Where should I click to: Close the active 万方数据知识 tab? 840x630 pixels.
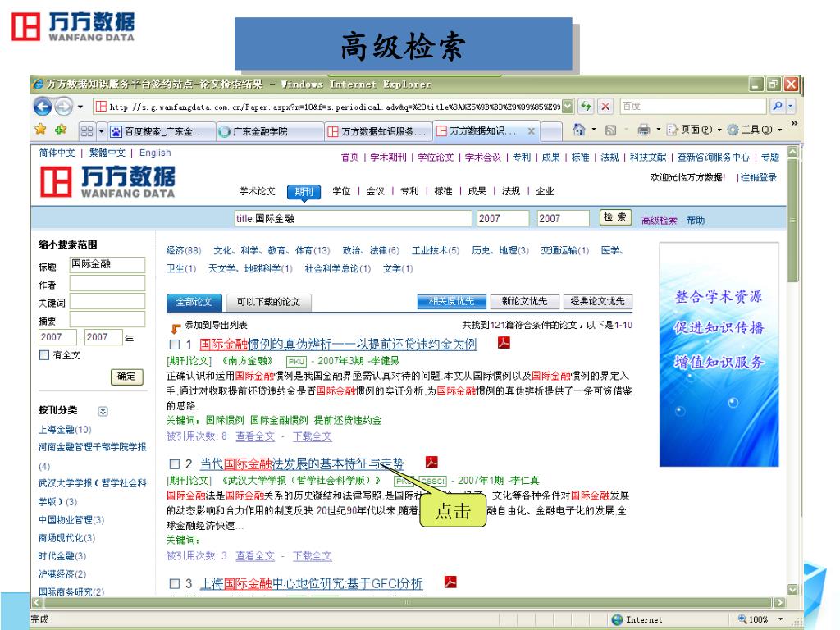point(531,130)
